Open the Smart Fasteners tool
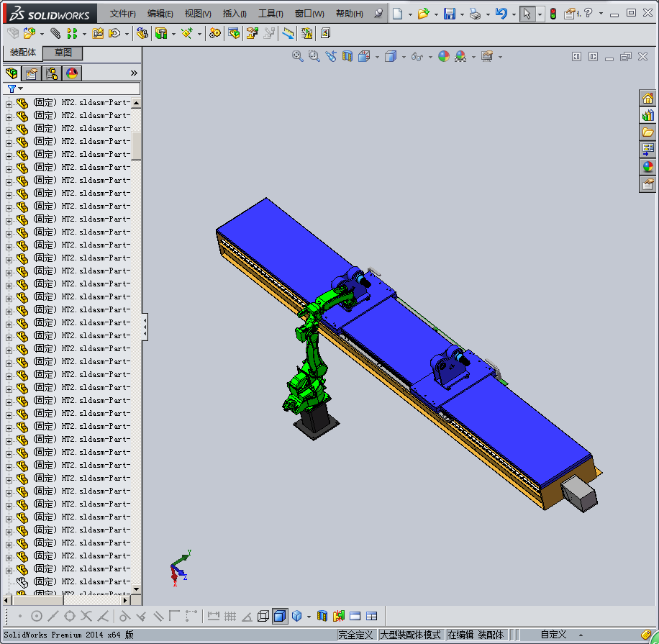Screen dimensions: 659x644 (98, 33)
